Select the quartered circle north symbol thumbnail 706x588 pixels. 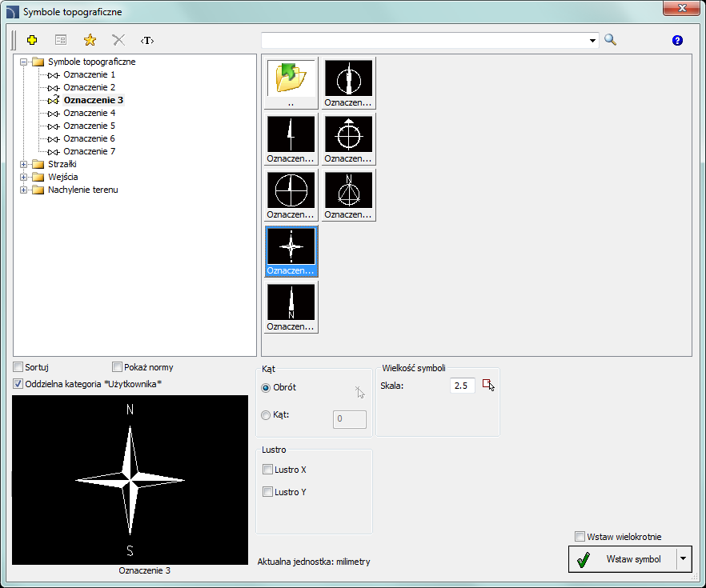[291, 195]
